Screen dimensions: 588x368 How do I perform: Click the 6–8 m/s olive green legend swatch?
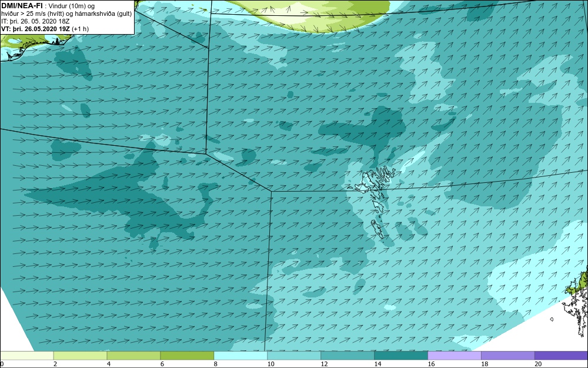[187, 356]
